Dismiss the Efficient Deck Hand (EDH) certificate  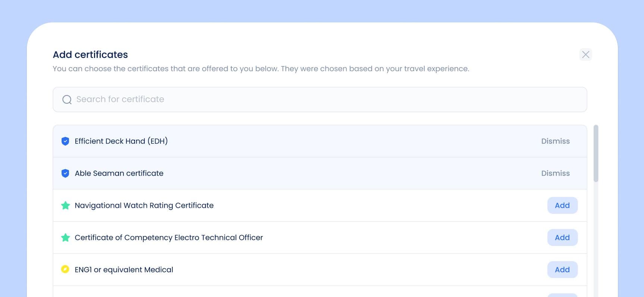click(555, 141)
